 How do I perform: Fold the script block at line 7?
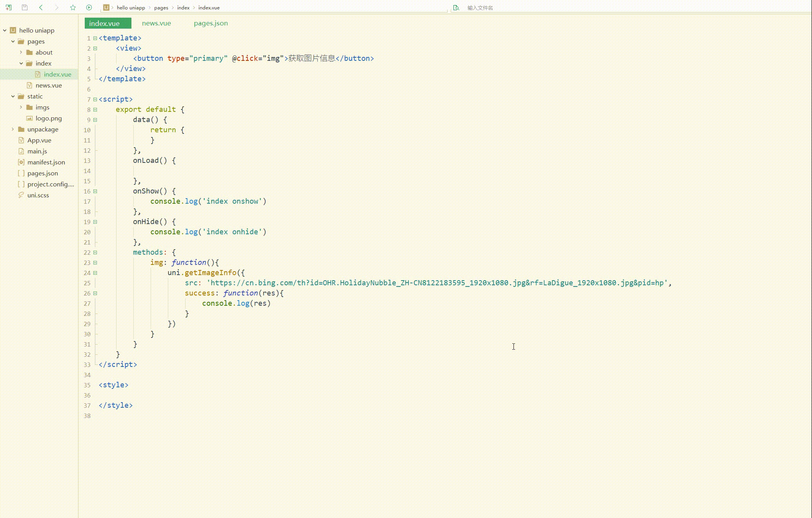pos(95,99)
